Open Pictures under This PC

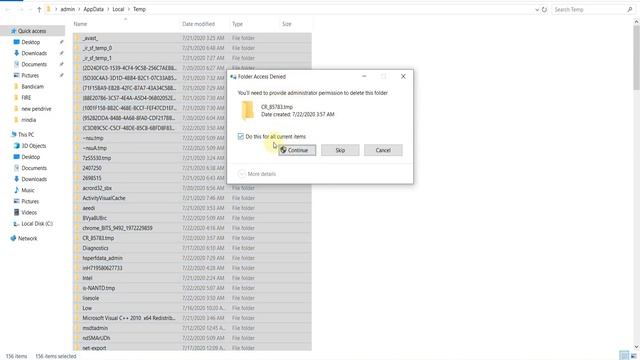[x=30, y=202]
